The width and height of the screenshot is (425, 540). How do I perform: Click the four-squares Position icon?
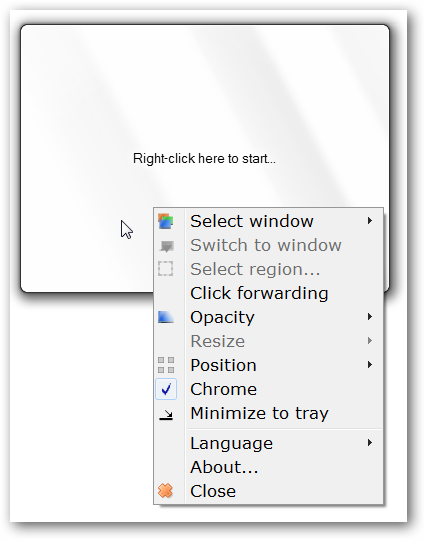click(x=166, y=365)
